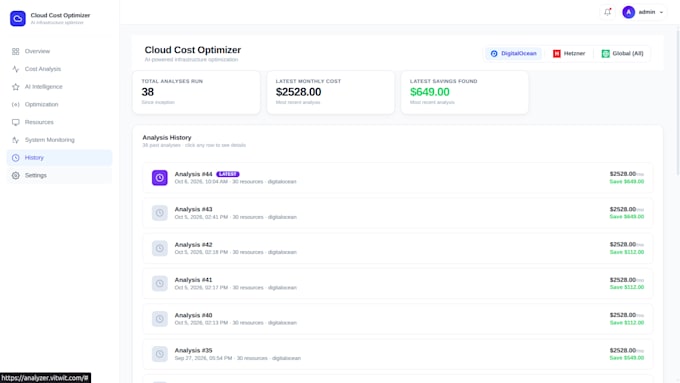This screenshot has width=680, height=383.
Task: Click the Latest Monthly Cost $2528.00 value
Action: (298, 92)
